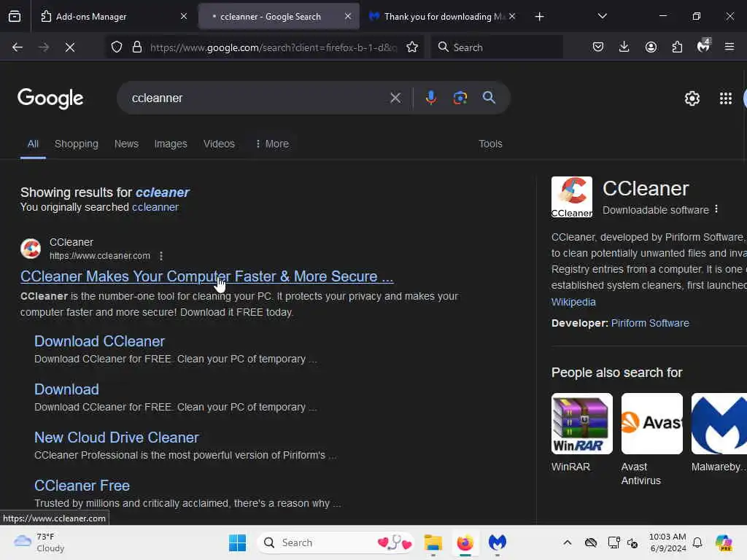Select the All results tab
747x560 pixels.
tap(33, 144)
